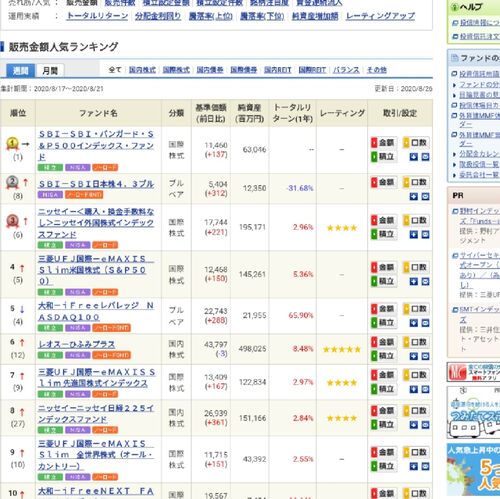Screen dimensions: 500x499
Task: Click the blue arrow icon in ニッセイ外国株式インデックス row
Action: pyautogui.click(x=413, y=235)
